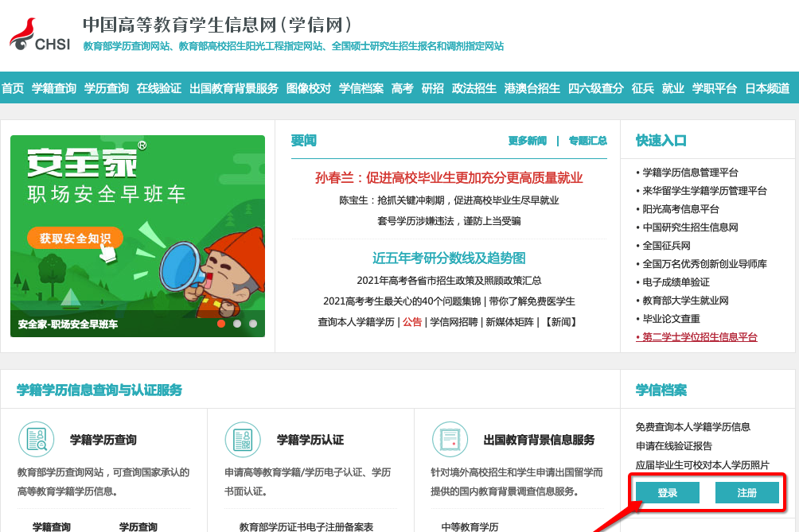Open 阳光高考信息平台 quick link

tap(680, 208)
